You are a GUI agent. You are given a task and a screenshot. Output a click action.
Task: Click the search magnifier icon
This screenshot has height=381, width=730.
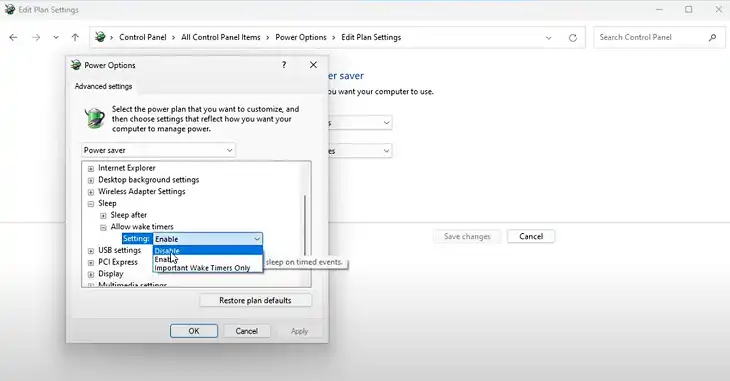coord(712,37)
